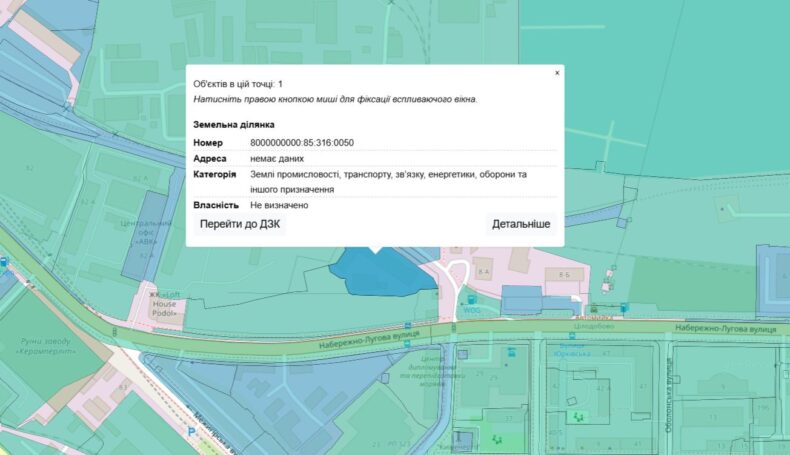
Task: Click the parking P icon near Межигірська
Action: [192, 430]
